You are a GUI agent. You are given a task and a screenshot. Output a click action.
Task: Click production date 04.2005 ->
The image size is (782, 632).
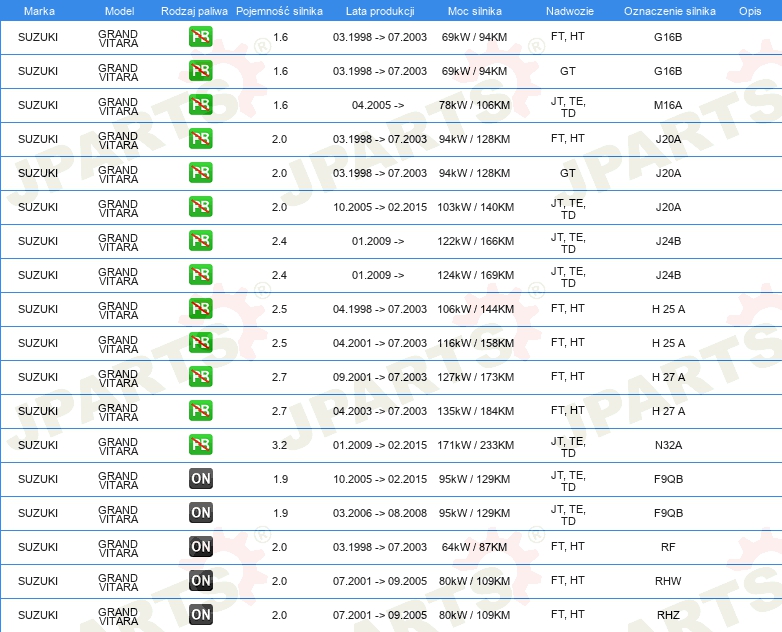[x=378, y=105]
